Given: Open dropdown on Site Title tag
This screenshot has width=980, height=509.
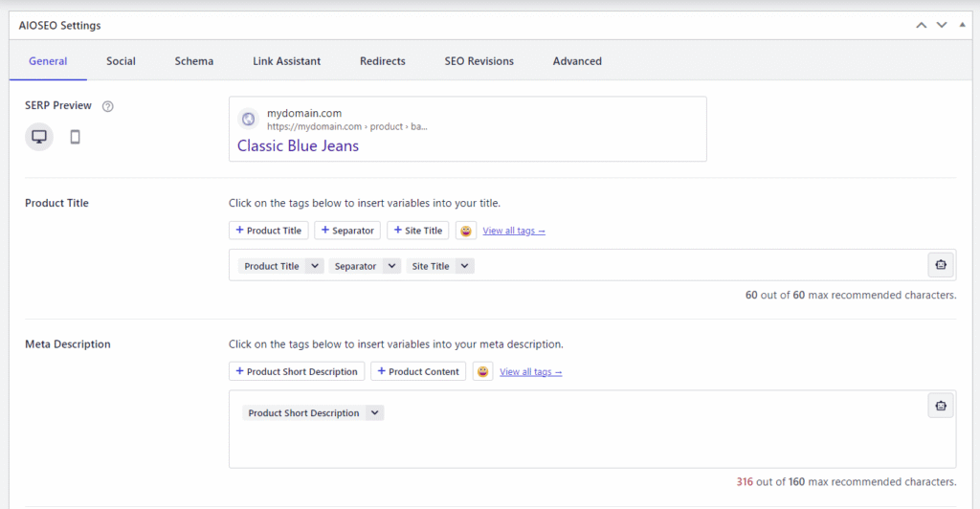Looking at the screenshot, I should 464,266.
